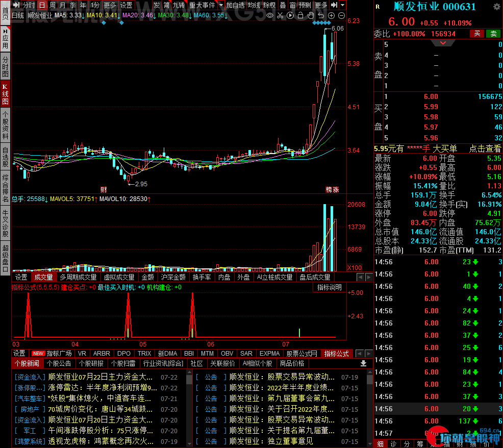Click 设置 in the top toolbar
This screenshot has width=503, height=448.
click(x=126, y=5)
